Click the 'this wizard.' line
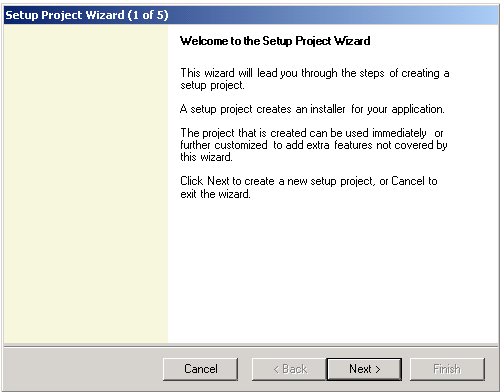The width and height of the screenshot is (504, 392). 206,157
